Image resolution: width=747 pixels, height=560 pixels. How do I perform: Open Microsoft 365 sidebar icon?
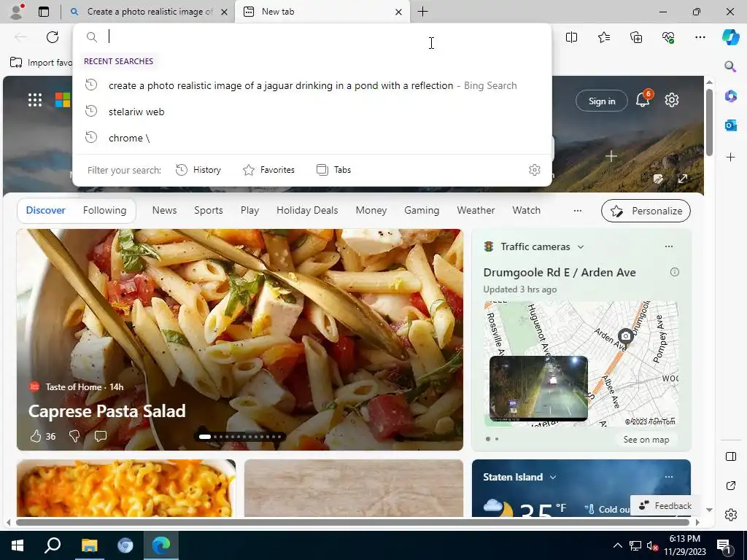tap(730, 96)
